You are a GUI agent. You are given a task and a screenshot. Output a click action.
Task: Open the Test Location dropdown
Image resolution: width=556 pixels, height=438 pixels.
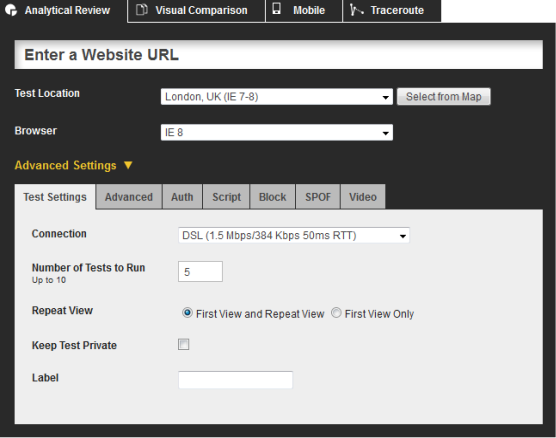tap(277, 96)
